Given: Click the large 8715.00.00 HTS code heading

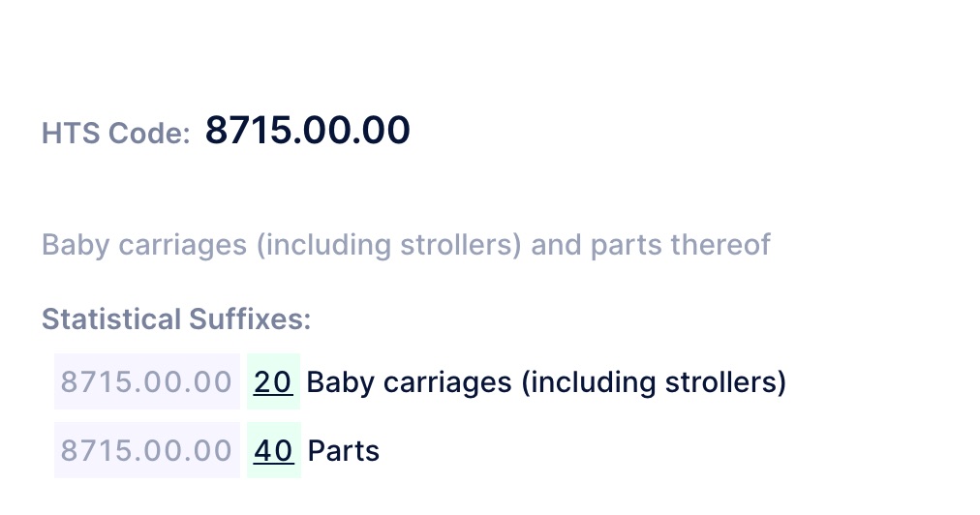Looking at the screenshot, I should [x=308, y=131].
